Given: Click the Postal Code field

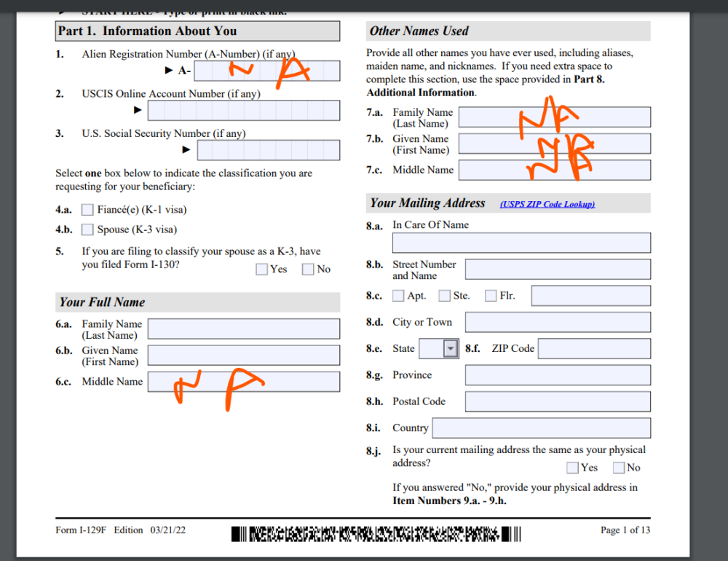Looking at the screenshot, I should pos(558,401).
